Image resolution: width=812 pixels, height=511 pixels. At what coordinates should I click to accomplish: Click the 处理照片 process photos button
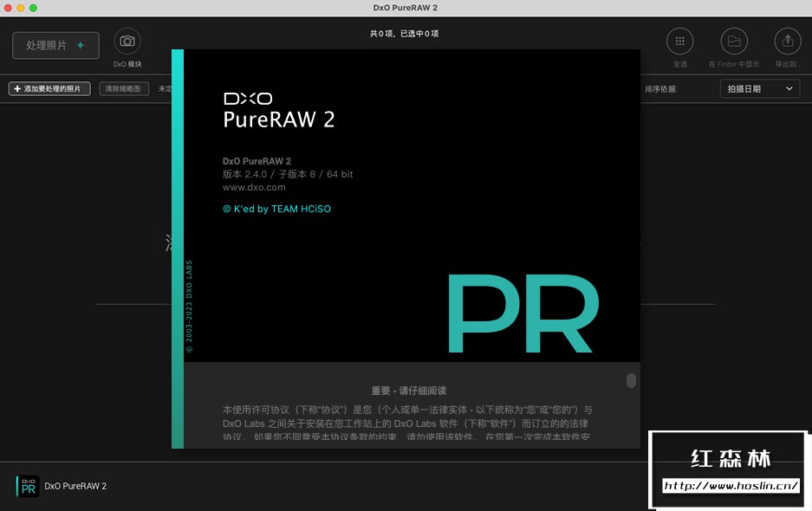tap(56, 46)
